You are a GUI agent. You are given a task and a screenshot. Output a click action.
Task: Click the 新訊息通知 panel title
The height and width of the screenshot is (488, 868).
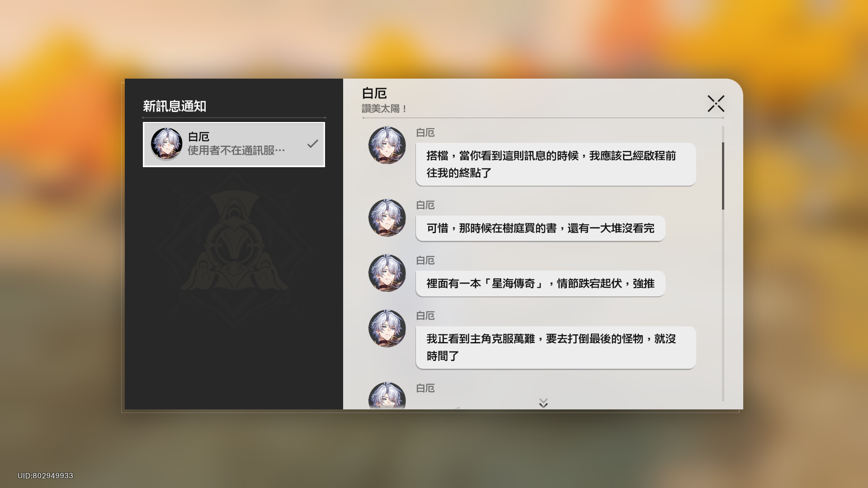pos(175,106)
